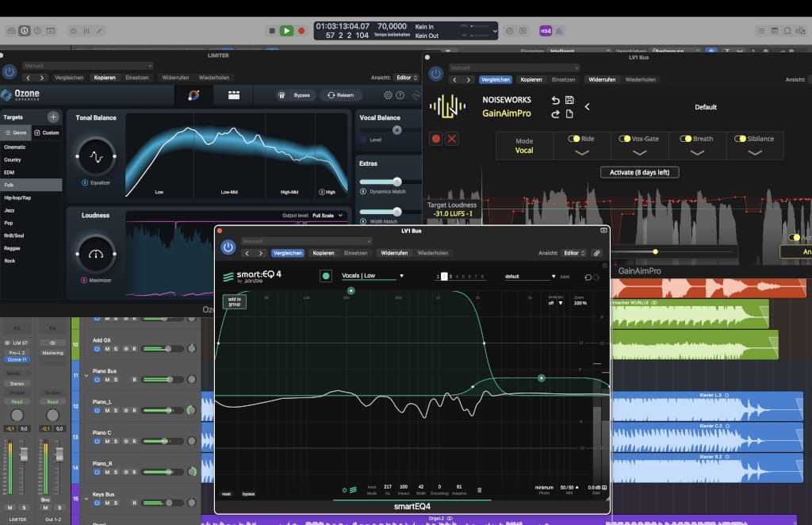Click the GainAimPro red record button
Image resolution: width=812 pixels, height=525 pixels.
coord(436,139)
